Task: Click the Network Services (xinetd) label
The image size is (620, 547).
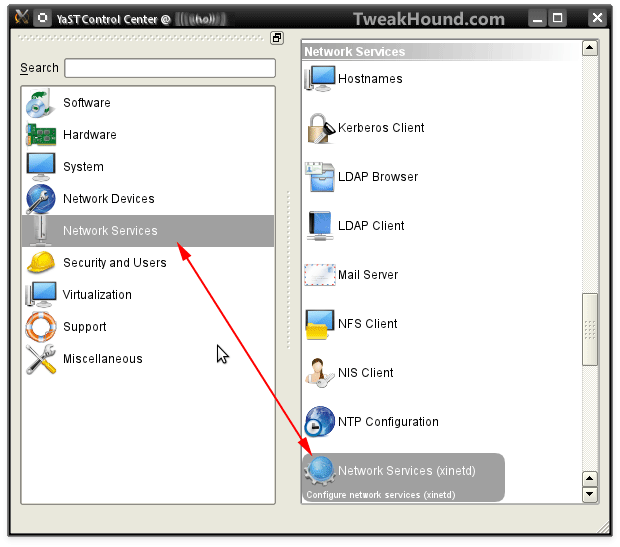Action: (x=406, y=471)
